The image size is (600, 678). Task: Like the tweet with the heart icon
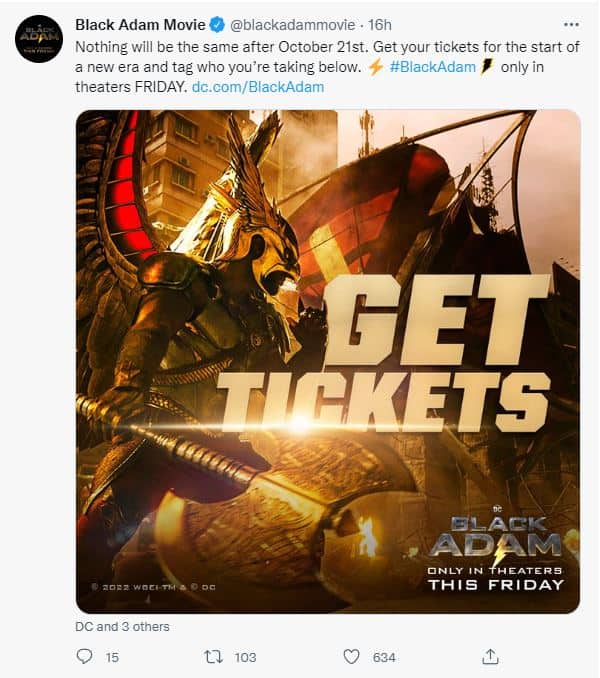pyautogui.click(x=351, y=657)
